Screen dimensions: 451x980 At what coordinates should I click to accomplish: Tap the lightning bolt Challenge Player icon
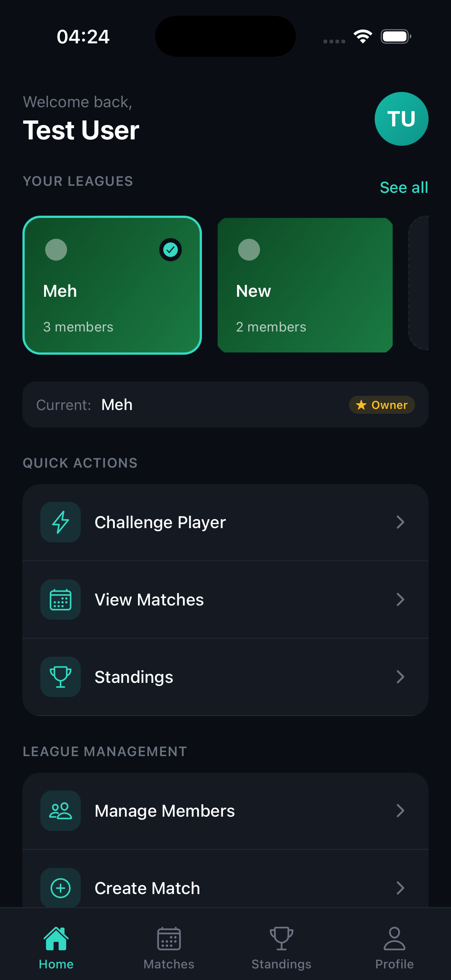(x=61, y=522)
